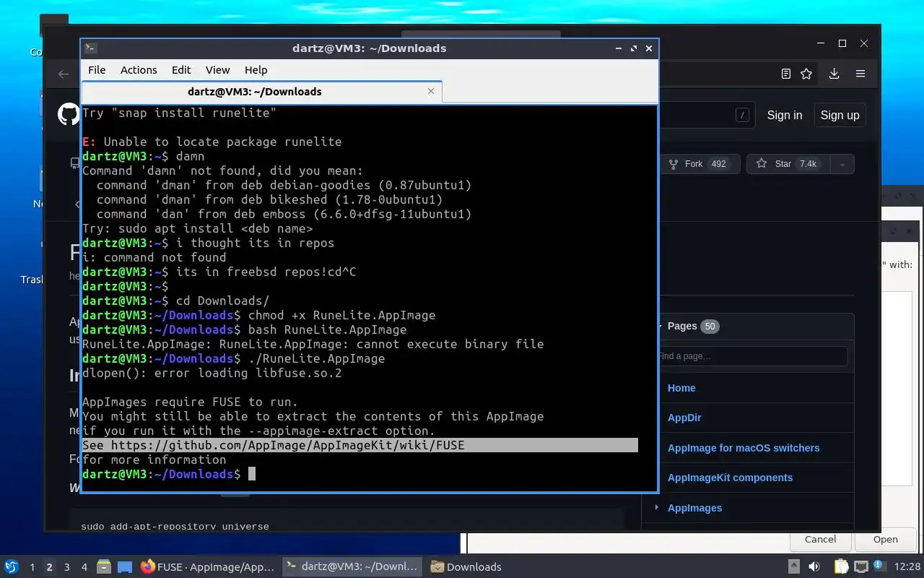
Task: Open the AppDir wiki page link
Action: coord(684,418)
